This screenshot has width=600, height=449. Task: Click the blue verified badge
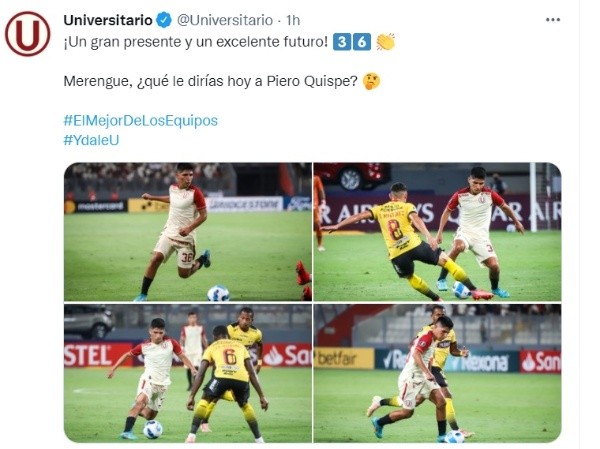(165, 20)
